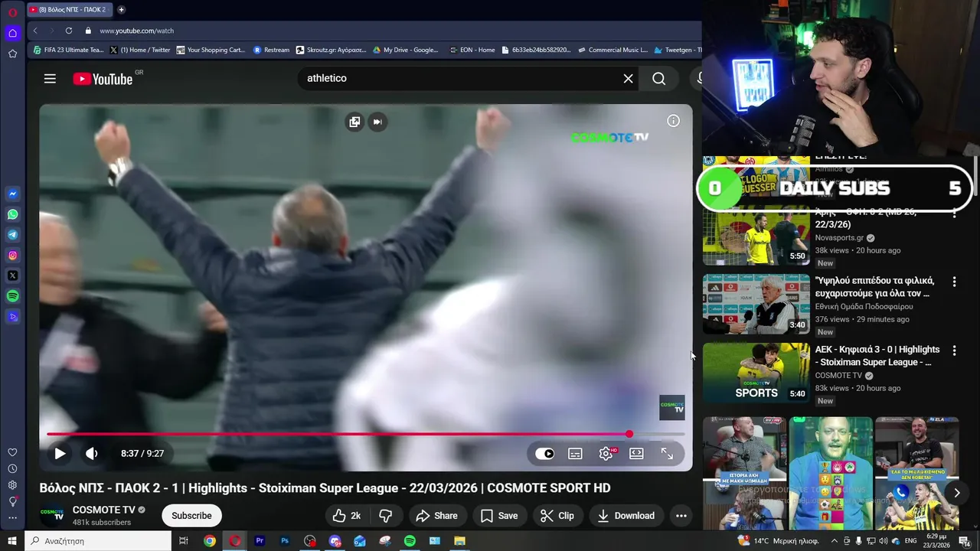The height and width of the screenshot is (551, 980).
Task: Submit the YouTube search with magnifier
Action: (x=659, y=78)
